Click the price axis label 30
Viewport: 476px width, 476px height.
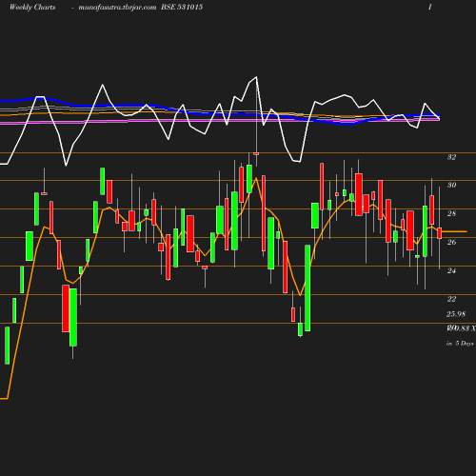[451, 185]
